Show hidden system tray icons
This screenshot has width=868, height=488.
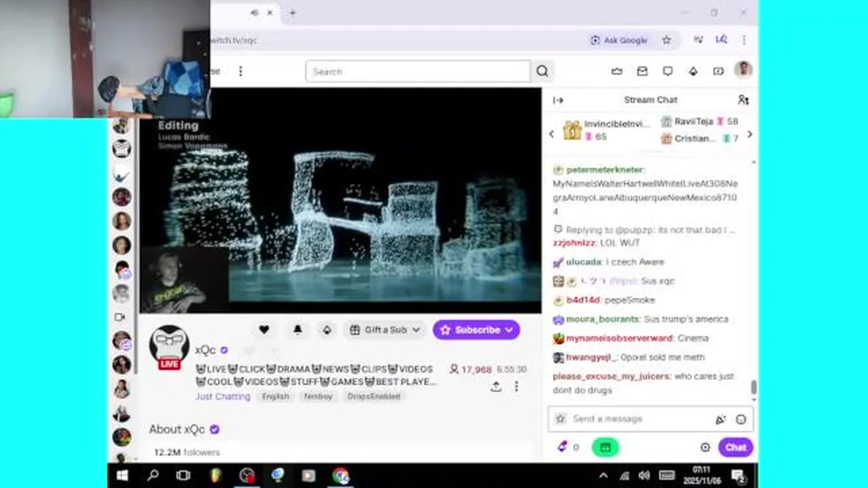tap(603, 476)
